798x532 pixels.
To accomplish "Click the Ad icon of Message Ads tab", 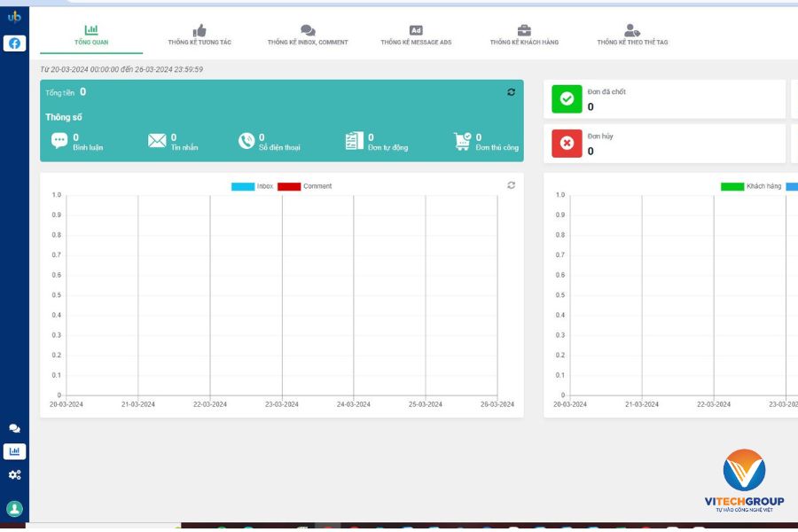I will pos(416,30).
